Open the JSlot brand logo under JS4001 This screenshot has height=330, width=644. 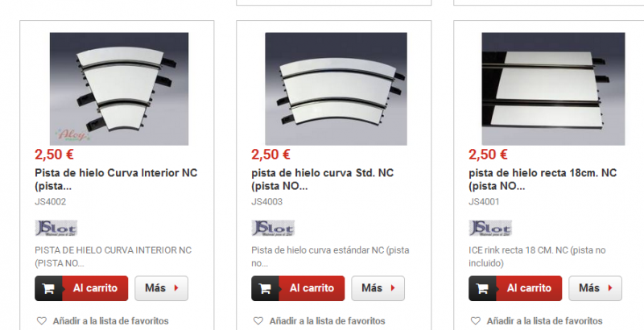(x=490, y=229)
